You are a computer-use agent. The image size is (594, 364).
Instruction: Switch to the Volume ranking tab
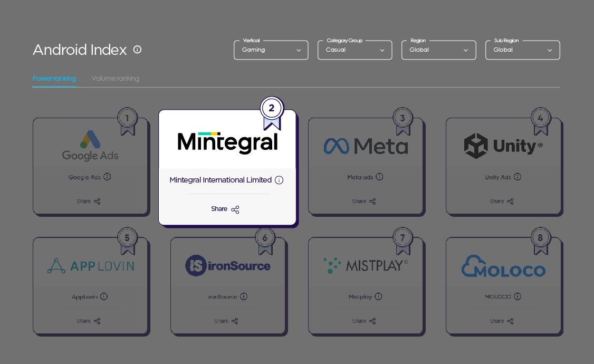(116, 79)
